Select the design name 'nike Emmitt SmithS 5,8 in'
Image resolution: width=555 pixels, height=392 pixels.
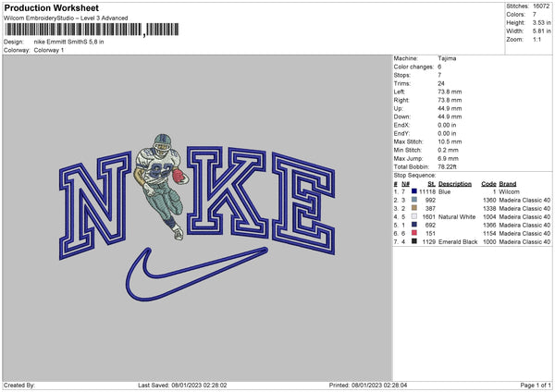pos(69,42)
